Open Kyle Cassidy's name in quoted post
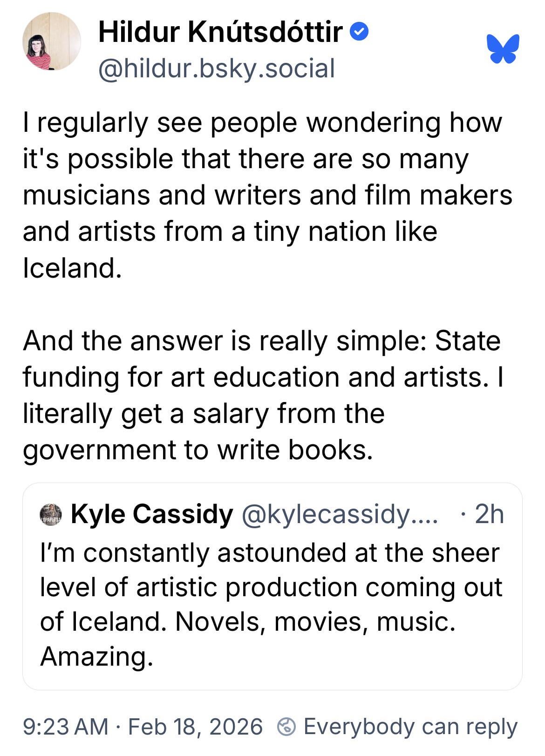Viewport: 545px width, 756px height. (151, 514)
